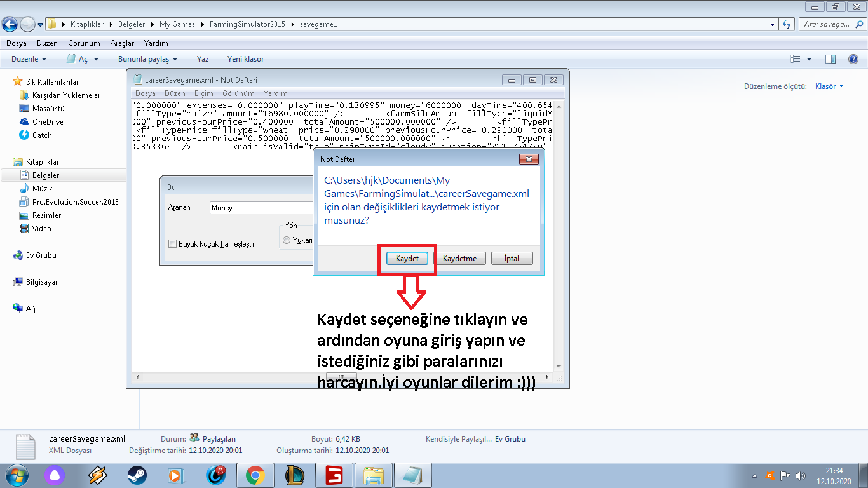Image resolution: width=868 pixels, height=488 pixels.
Task: Expand the arrow after Belgeler breadcrumb
Action: pos(152,24)
